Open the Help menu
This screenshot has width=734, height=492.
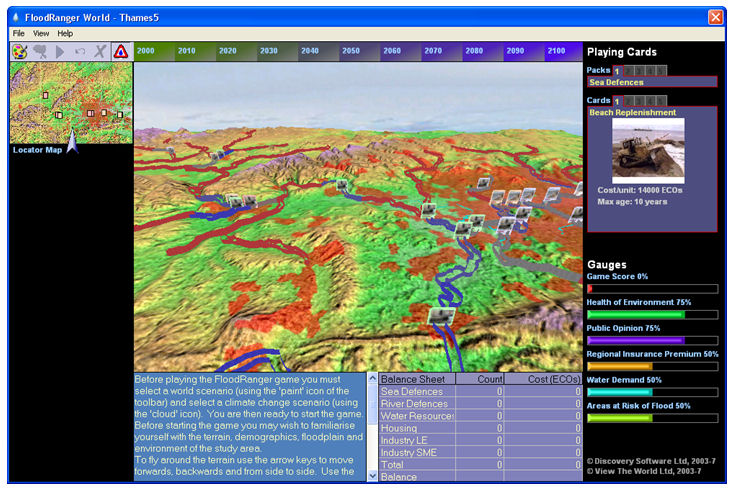pos(65,33)
